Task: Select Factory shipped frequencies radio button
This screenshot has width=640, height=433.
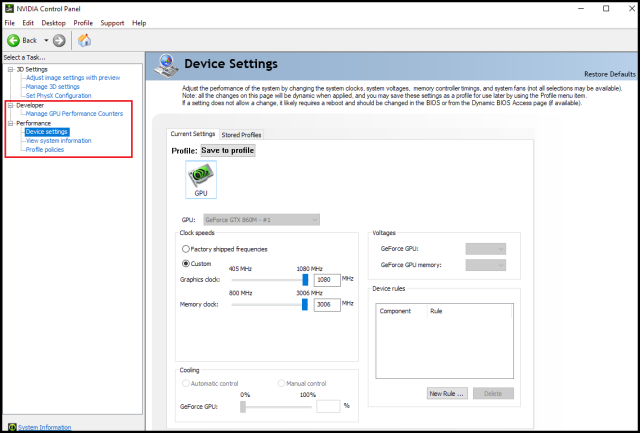Action: [186, 249]
